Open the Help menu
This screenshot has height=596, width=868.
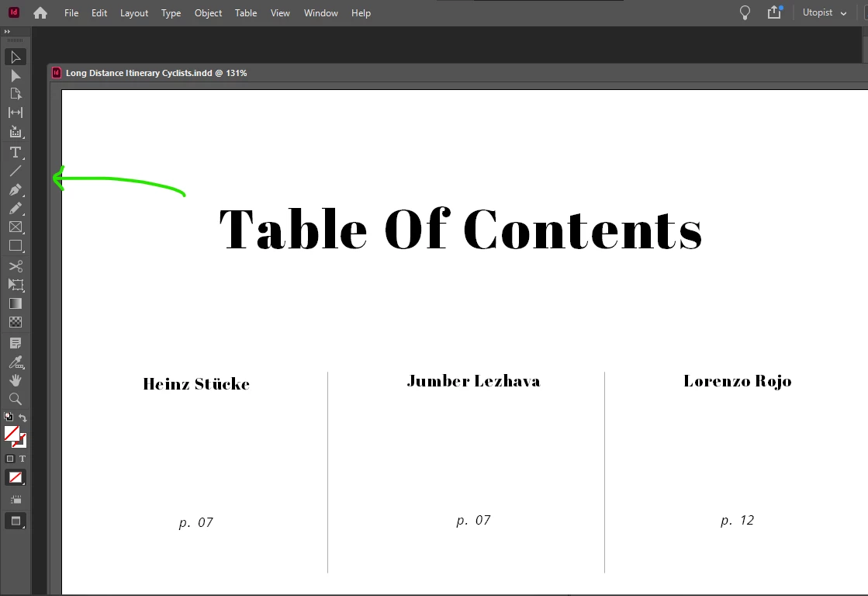tap(361, 12)
